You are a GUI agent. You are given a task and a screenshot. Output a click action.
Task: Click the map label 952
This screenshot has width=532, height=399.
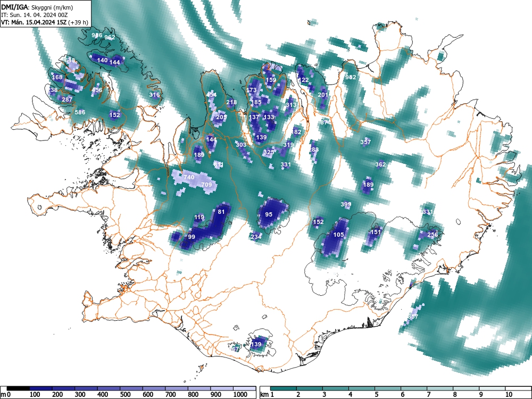(351, 77)
